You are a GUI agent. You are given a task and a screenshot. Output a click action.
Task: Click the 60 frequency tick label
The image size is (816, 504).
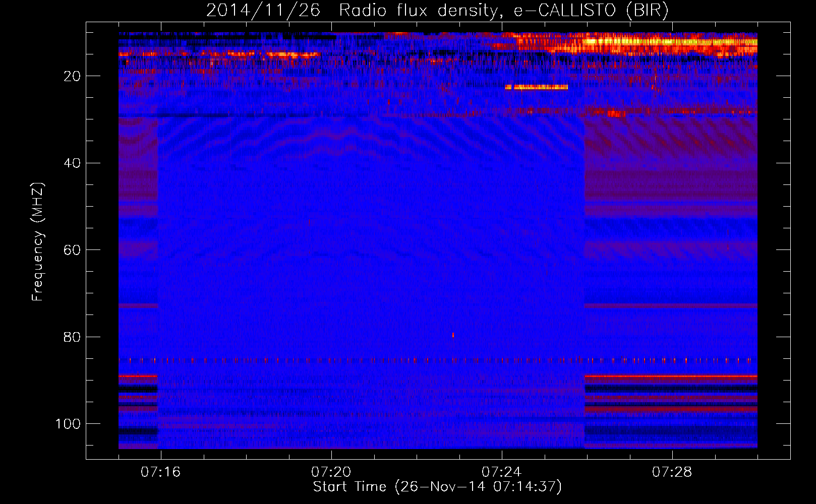point(72,250)
